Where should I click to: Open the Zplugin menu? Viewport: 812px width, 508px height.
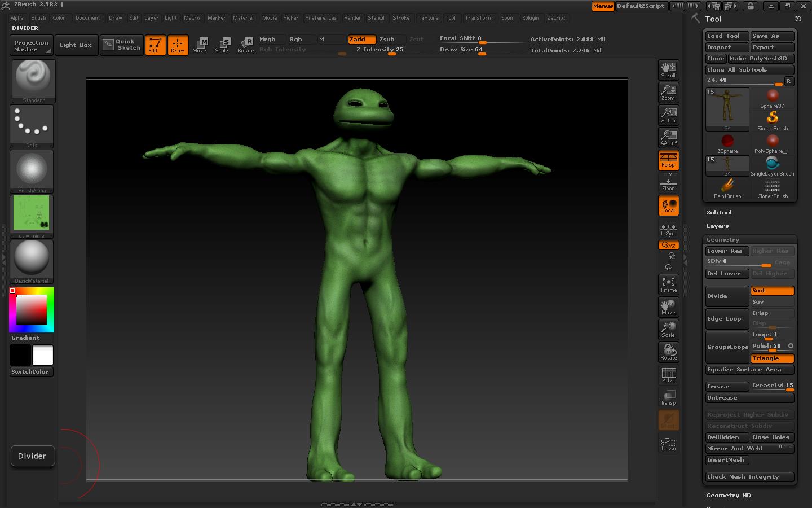530,18
